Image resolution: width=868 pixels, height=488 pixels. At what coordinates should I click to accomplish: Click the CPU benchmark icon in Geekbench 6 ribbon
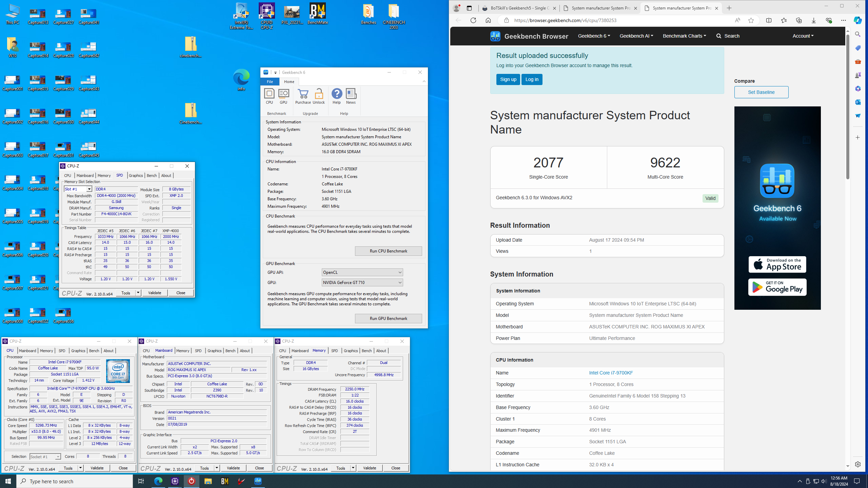coord(269,96)
